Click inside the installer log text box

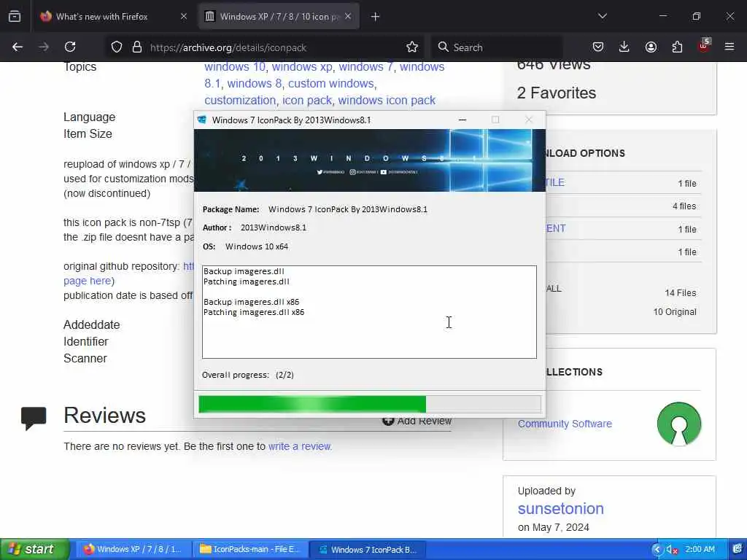point(369,312)
